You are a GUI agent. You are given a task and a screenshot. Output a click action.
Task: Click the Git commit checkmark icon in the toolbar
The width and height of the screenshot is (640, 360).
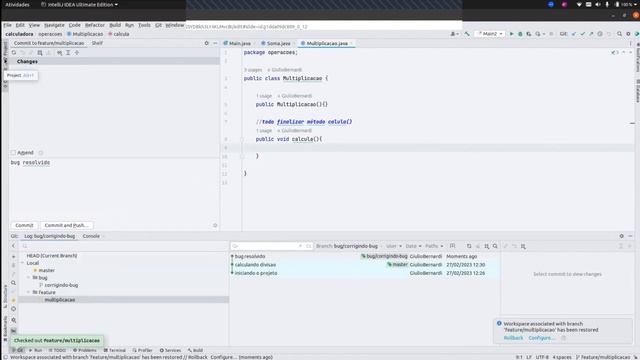pyautogui.click(x=582, y=34)
